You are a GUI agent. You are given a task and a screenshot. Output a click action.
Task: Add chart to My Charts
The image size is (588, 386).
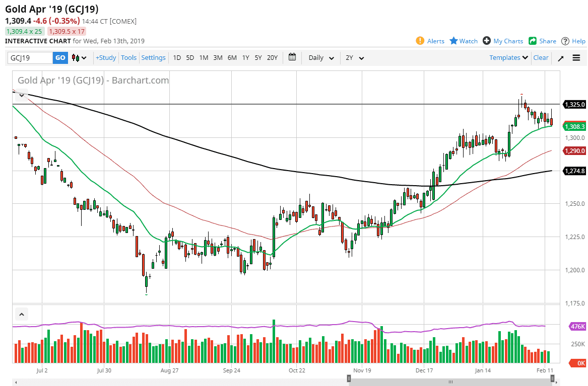pos(487,41)
